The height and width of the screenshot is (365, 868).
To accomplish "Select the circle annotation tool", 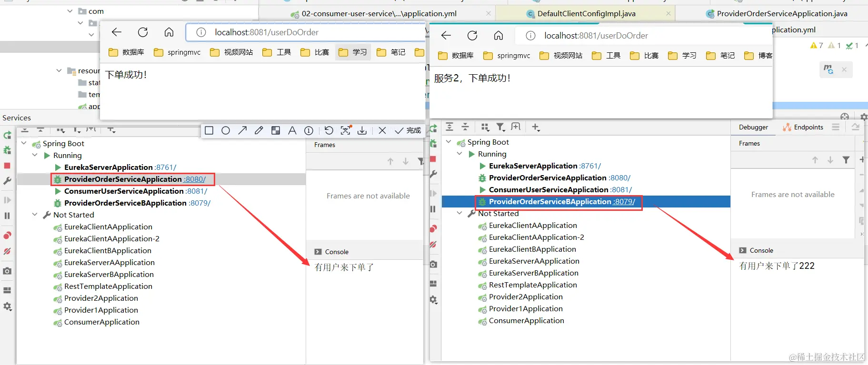I will click(226, 130).
